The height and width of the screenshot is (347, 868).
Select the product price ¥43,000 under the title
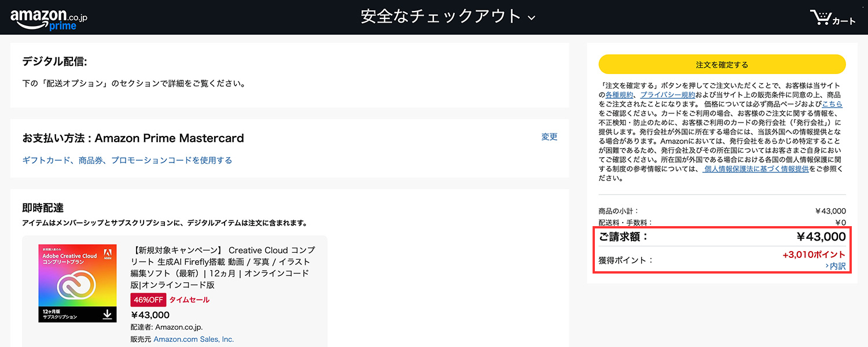tap(150, 315)
